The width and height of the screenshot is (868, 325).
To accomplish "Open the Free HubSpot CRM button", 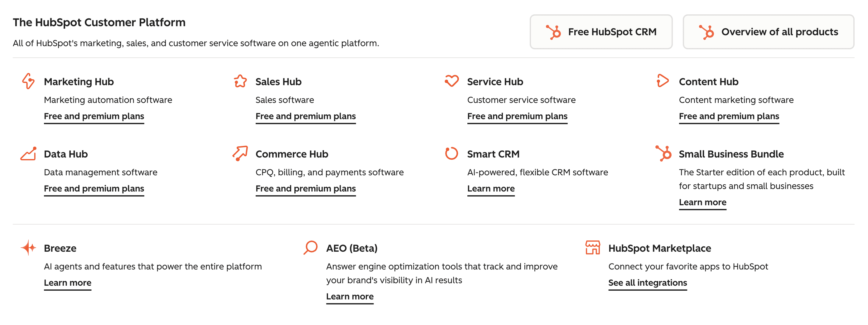I will [x=601, y=32].
